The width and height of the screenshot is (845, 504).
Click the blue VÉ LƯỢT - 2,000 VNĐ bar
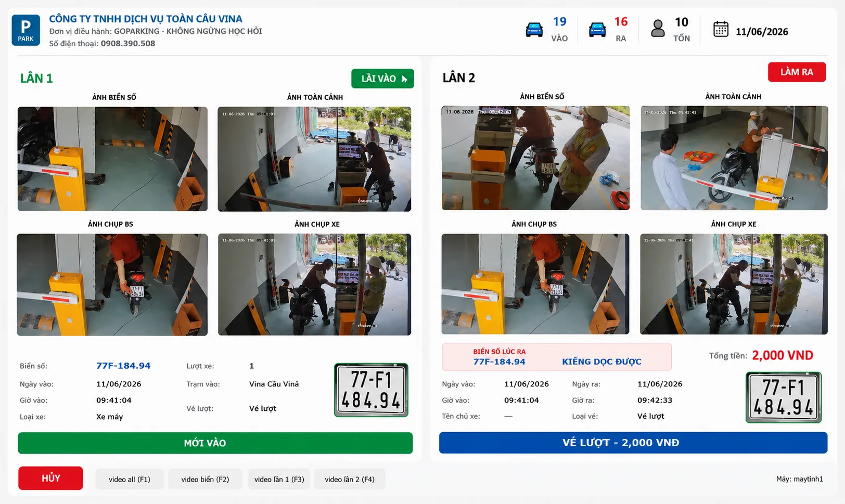633,443
